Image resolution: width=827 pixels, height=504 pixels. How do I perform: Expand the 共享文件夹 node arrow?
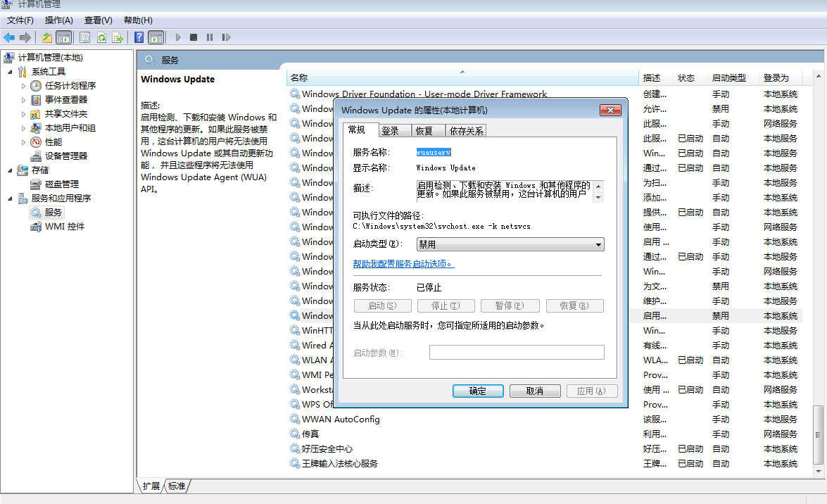point(23,114)
